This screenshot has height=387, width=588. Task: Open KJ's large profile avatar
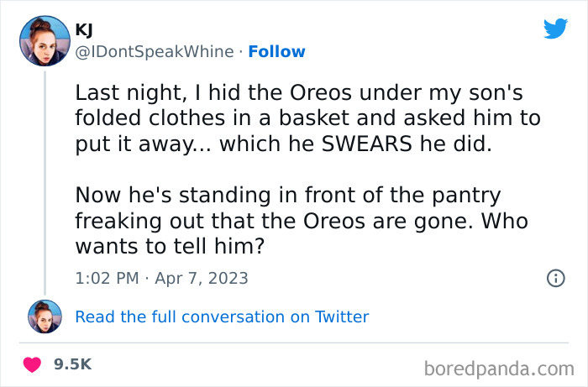(45, 42)
